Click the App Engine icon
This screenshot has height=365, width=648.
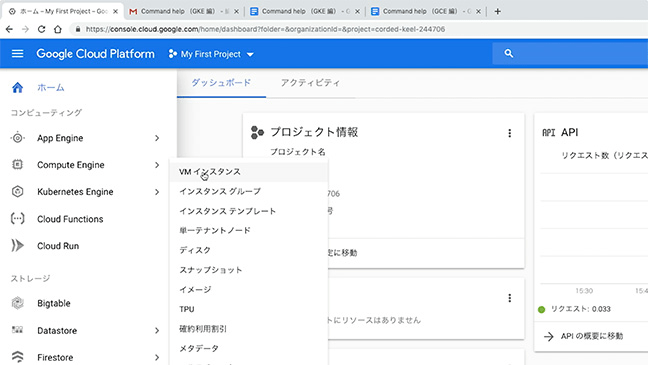[17, 138]
